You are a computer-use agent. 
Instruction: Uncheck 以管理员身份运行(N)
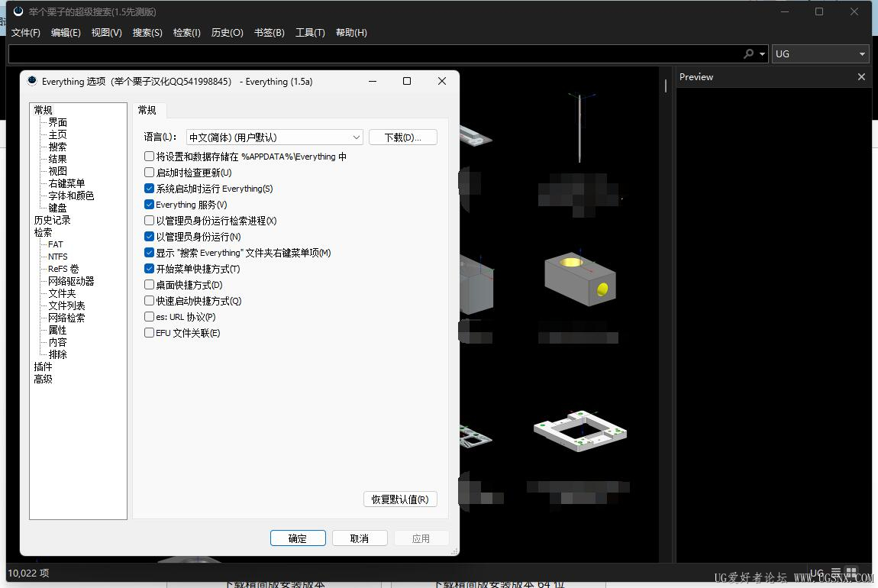(149, 237)
